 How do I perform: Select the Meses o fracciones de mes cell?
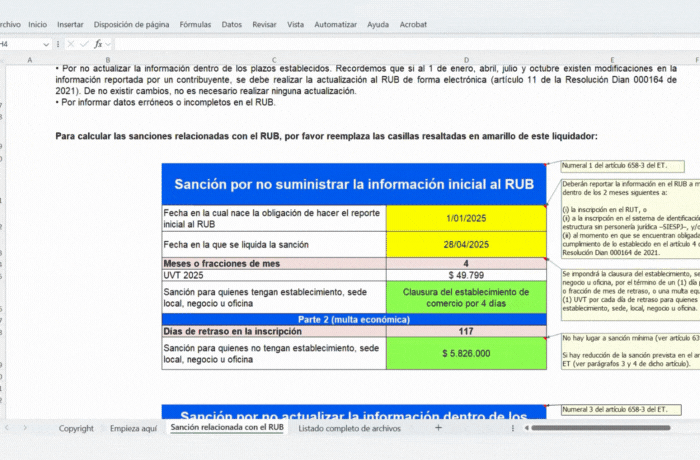tap(274, 263)
